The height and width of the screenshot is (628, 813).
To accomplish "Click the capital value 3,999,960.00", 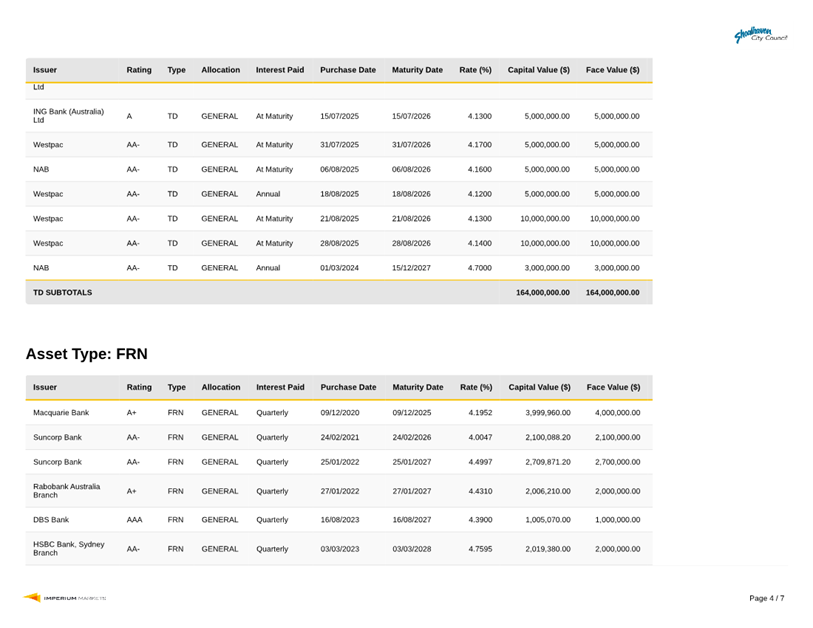I will coord(546,412).
